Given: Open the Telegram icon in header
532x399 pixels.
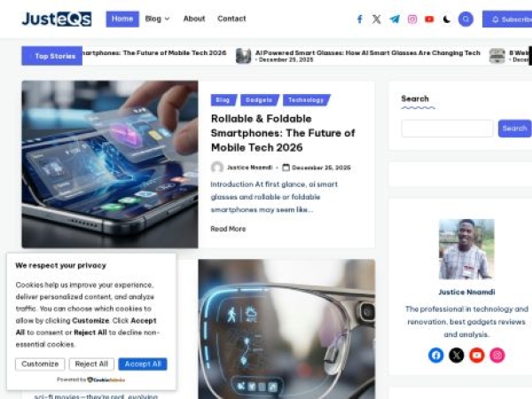Looking at the screenshot, I should point(395,20).
